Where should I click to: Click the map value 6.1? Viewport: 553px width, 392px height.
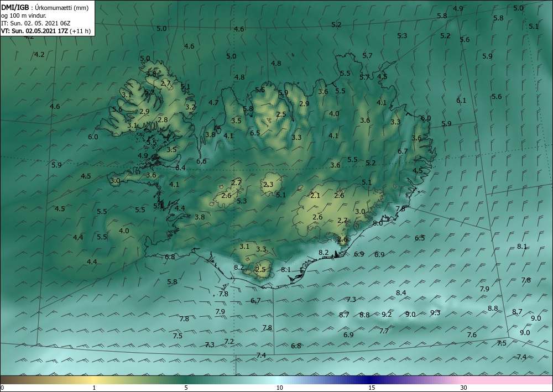[x=461, y=101]
